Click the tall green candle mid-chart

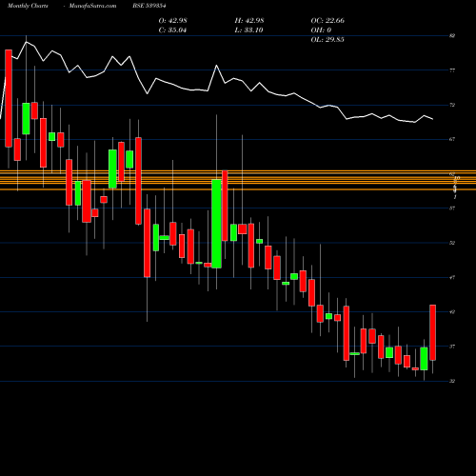(217, 224)
